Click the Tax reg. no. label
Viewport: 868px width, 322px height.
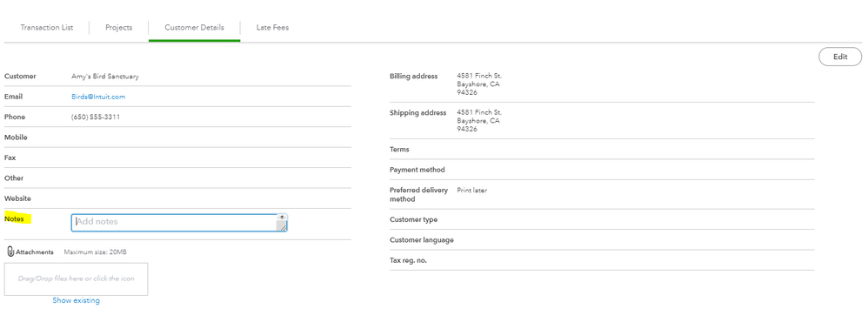pyautogui.click(x=408, y=260)
